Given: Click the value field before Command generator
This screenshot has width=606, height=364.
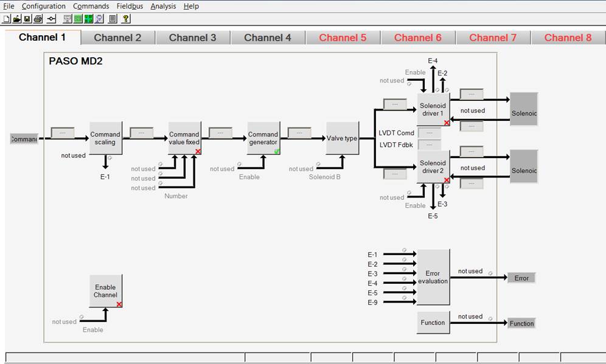Looking at the screenshot, I should pyautogui.click(x=220, y=133).
